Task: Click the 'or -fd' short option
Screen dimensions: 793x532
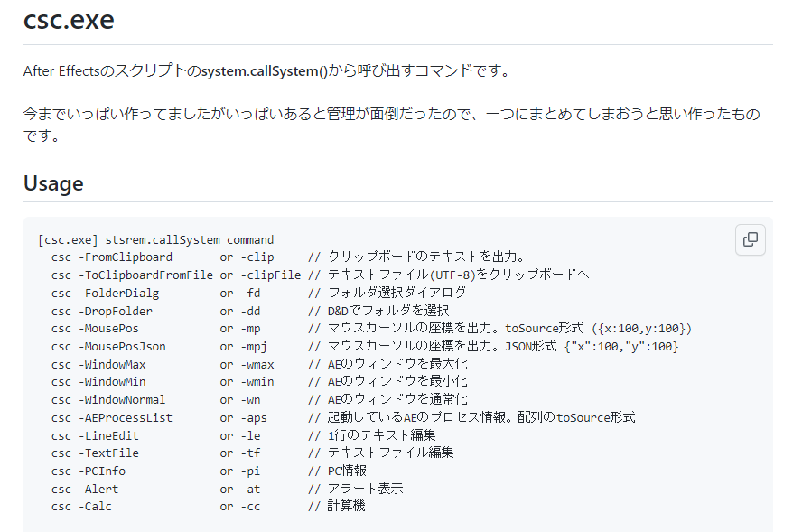Action: click(240, 294)
